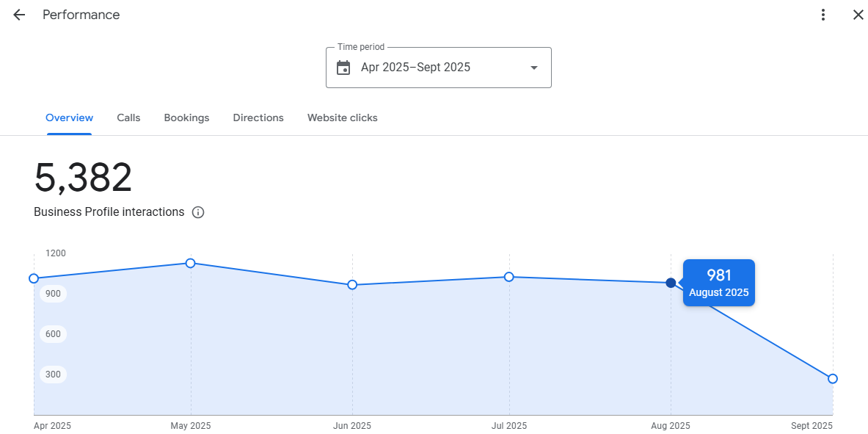The image size is (868, 434).
Task: Switch to the Calls tab
Action: click(128, 117)
